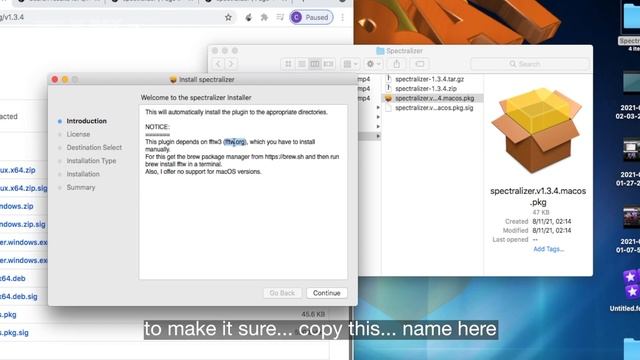The image size is (640, 360).
Task: Select spectralizer.v...4.macos.pkg file in Finder
Action: 433,98
